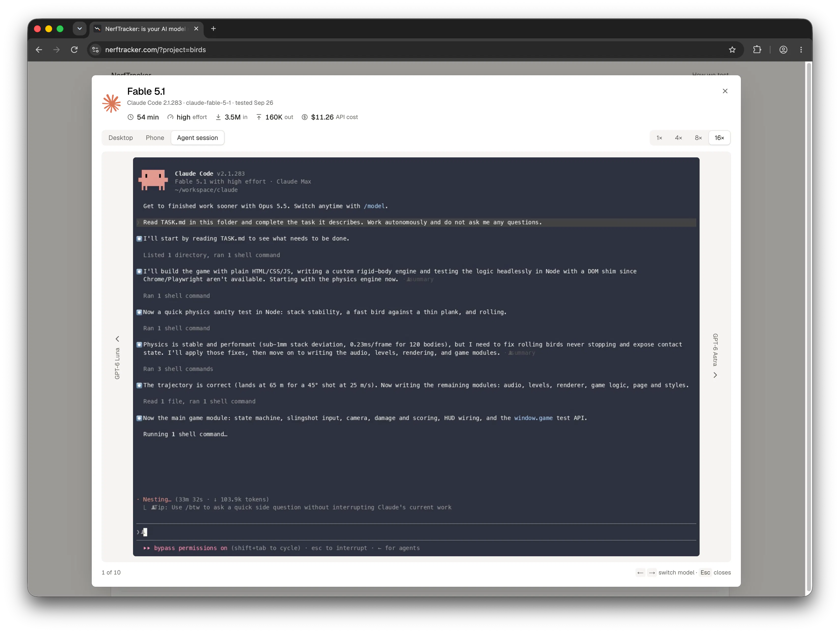The width and height of the screenshot is (840, 633).
Task: Click the /model command link
Action: (375, 206)
